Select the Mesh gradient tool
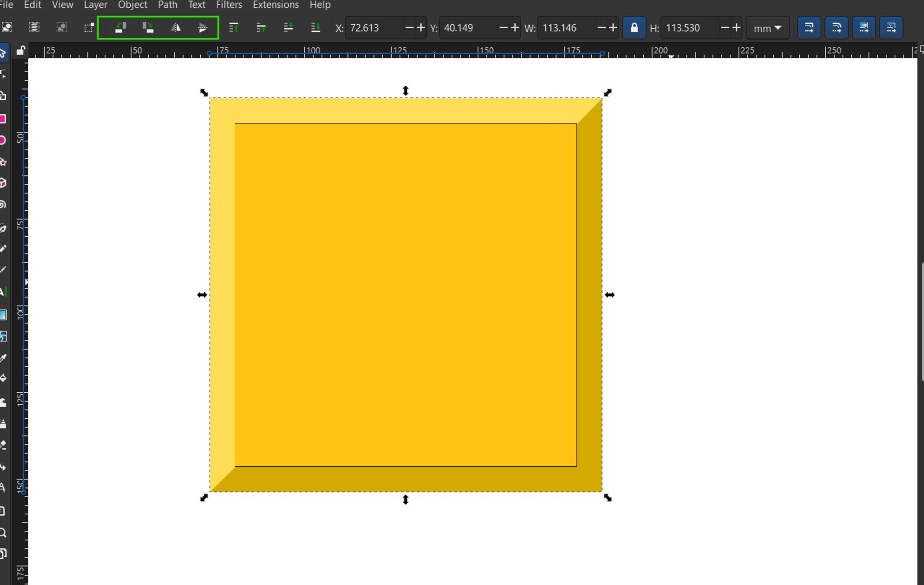 (x=3, y=336)
